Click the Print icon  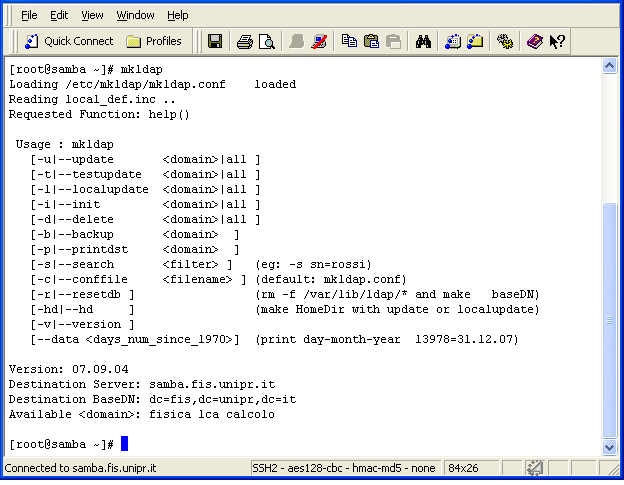pyautogui.click(x=244, y=42)
